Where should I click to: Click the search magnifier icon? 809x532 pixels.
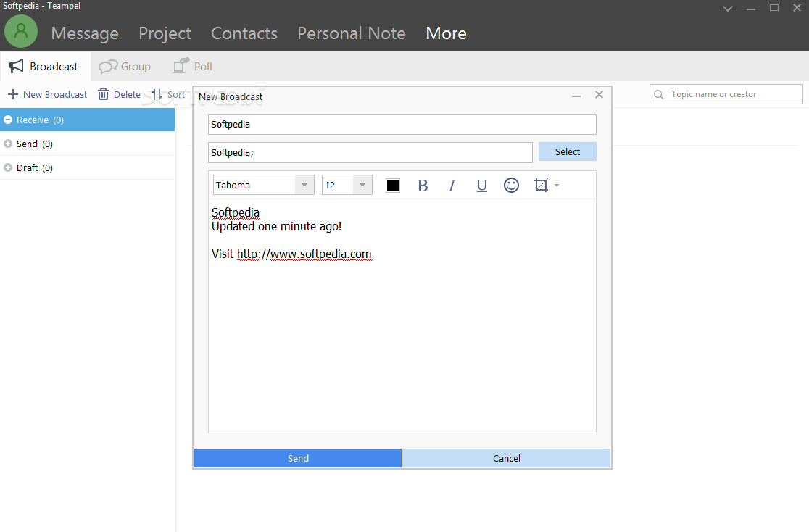(x=659, y=94)
